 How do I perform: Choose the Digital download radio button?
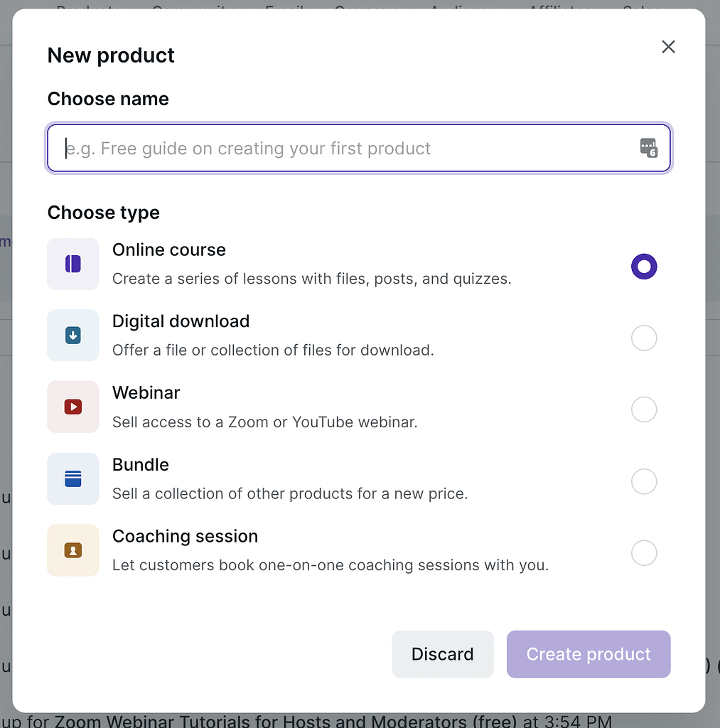coord(643,338)
